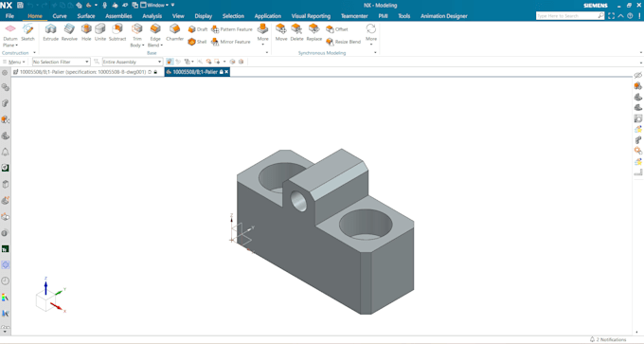Open the Base group More gallery
Viewport: 644px width, 344px height.
(263, 33)
